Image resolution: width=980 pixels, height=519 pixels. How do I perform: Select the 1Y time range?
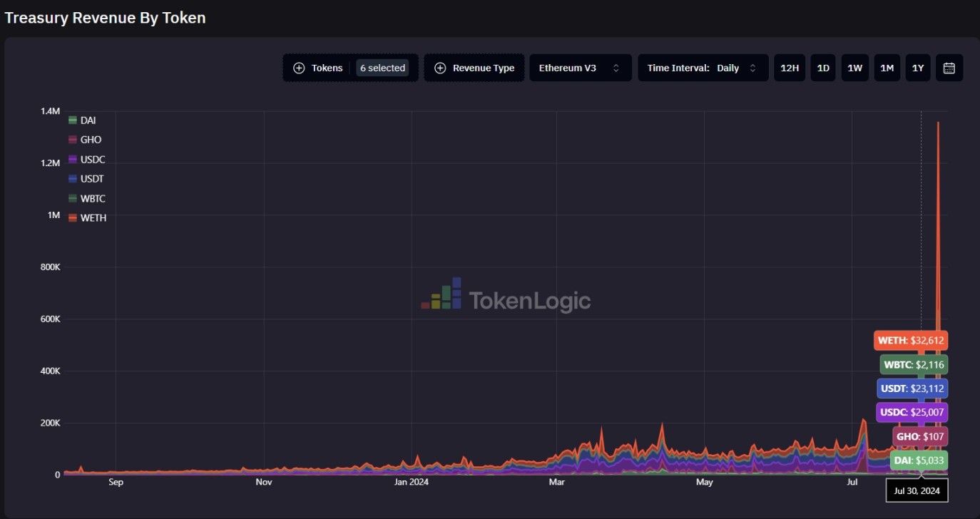(918, 68)
